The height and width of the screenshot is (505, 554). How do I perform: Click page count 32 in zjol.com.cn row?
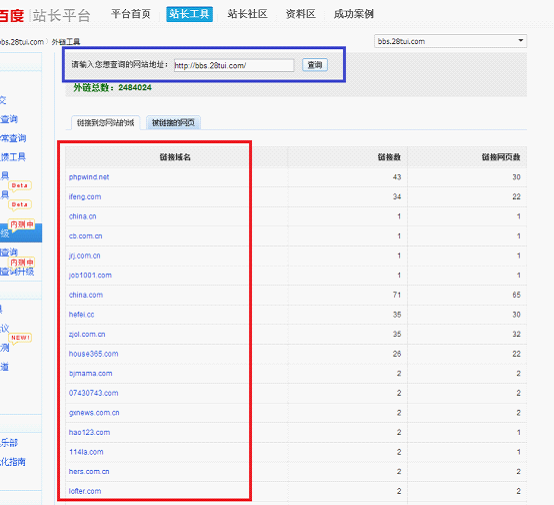click(x=516, y=334)
